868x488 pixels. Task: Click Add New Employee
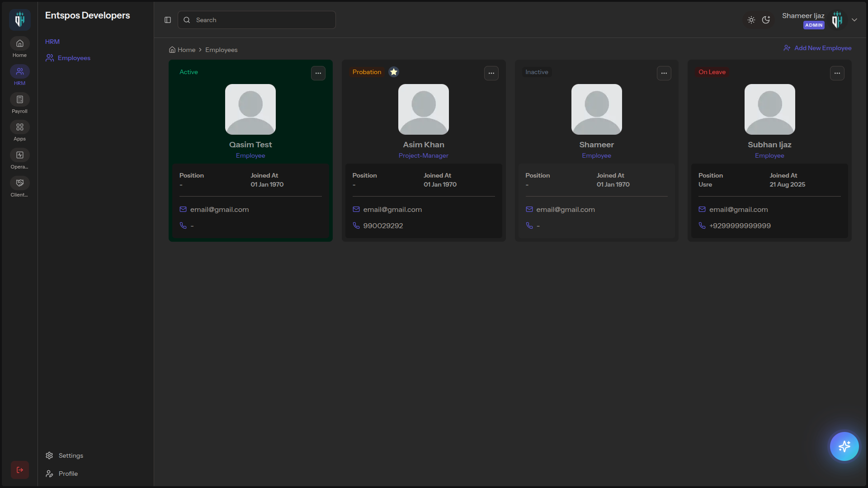coord(817,48)
